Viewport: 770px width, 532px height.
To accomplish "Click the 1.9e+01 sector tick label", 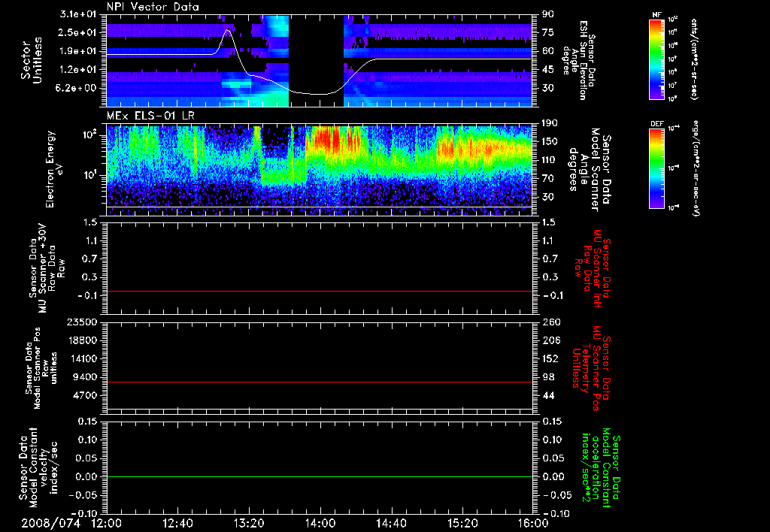I will pyautogui.click(x=77, y=51).
